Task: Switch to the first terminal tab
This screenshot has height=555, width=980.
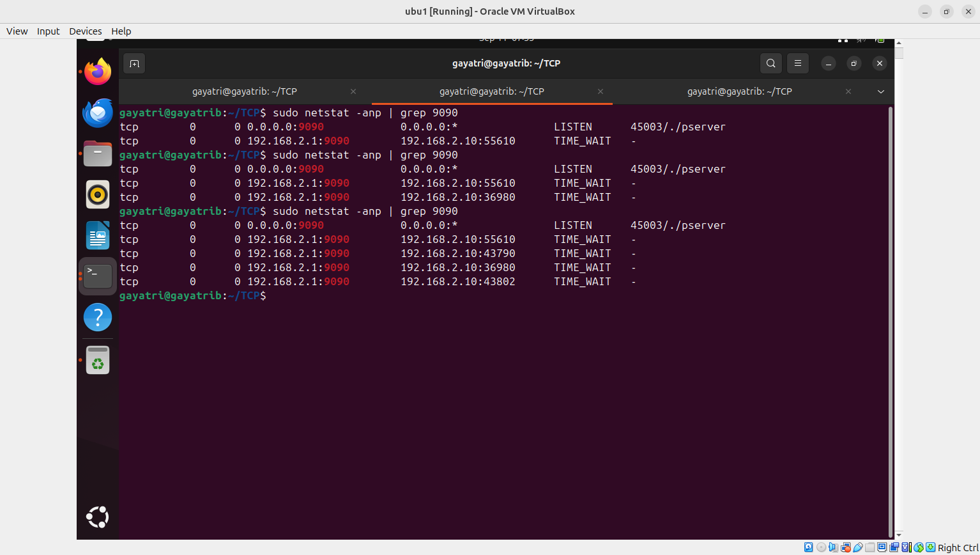Action: [245, 91]
